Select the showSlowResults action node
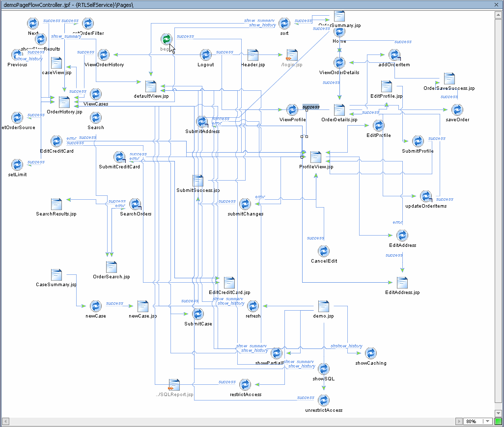Viewport: 504px width, 427px height. coord(41,39)
